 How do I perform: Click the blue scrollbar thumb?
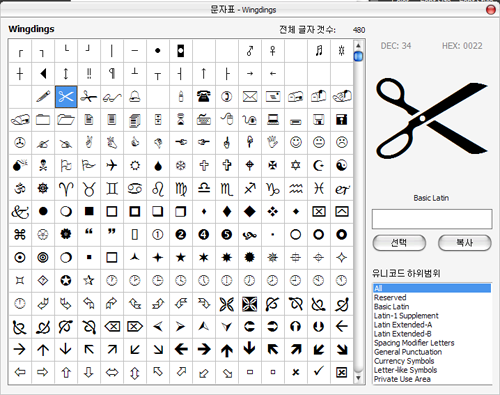pyautogui.click(x=358, y=56)
